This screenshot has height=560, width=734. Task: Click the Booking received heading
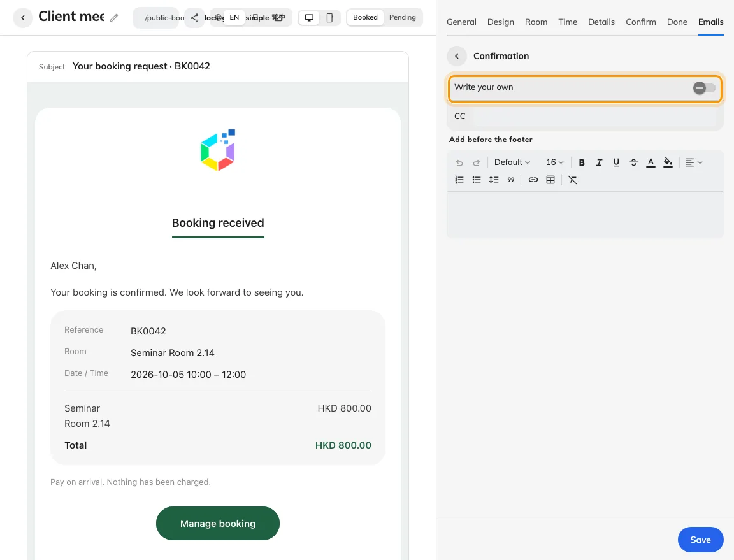[218, 223]
